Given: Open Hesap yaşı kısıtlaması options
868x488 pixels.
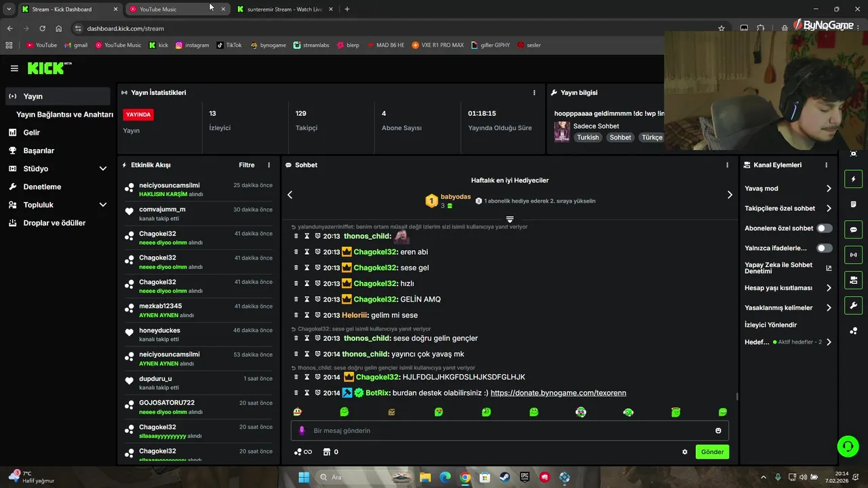Looking at the screenshot, I should point(788,288).
